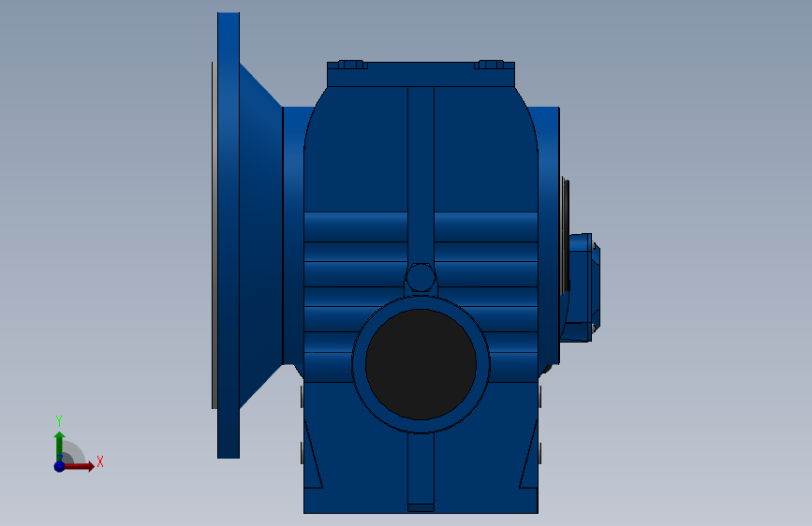Select the black hollow shaft bore face
812x526 pixels.
click(x=421, y=364)
